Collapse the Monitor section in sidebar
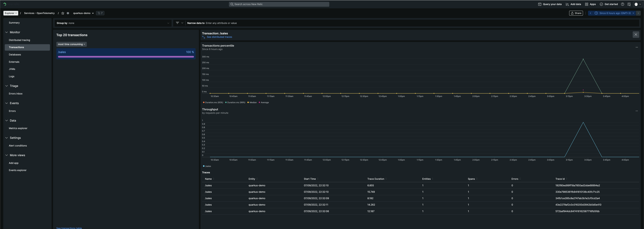Image resolution: width=644 pixels, height=229 pixels. (x=7, y=32)
